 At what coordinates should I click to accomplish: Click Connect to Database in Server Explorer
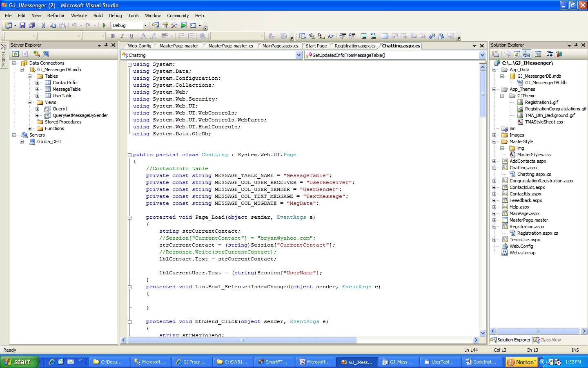coord(37,54)
